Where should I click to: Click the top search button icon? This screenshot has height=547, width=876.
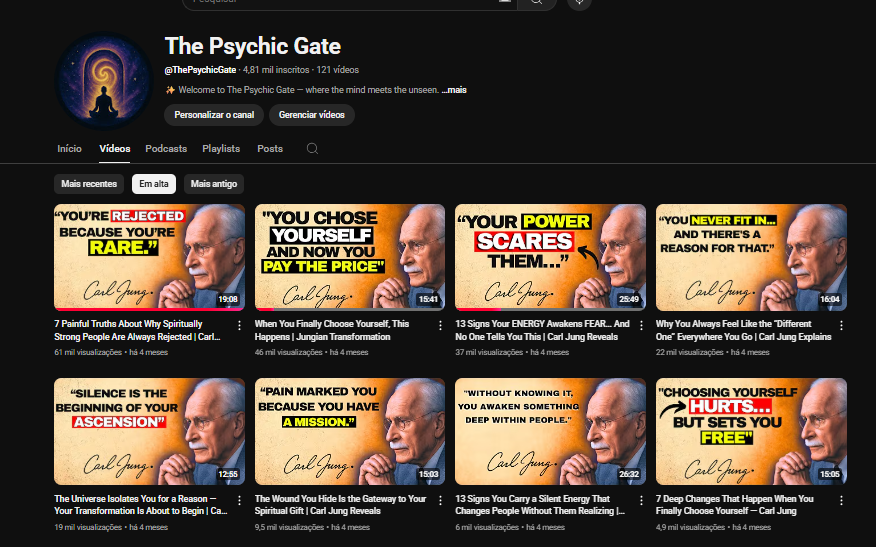click(537, 3)
